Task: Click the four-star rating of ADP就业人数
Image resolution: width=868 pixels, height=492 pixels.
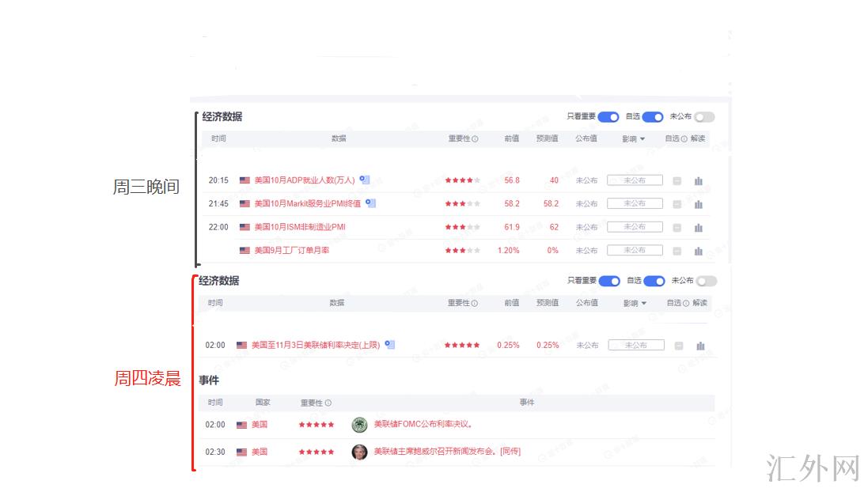Action: [462, 180]
